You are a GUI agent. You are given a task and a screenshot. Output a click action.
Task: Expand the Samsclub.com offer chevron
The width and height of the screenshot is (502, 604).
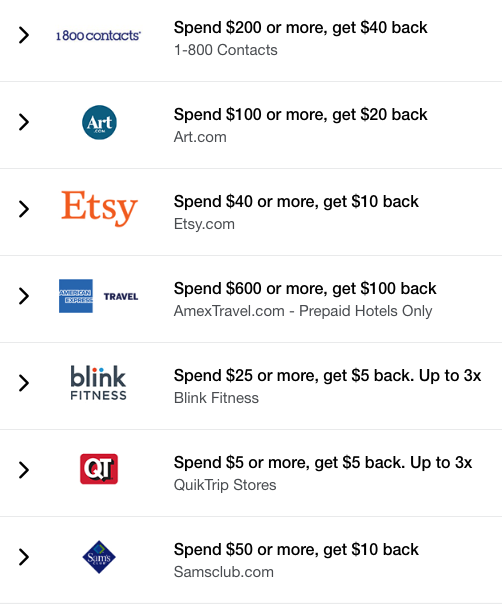pyautogui.click(x=24, y=557)
